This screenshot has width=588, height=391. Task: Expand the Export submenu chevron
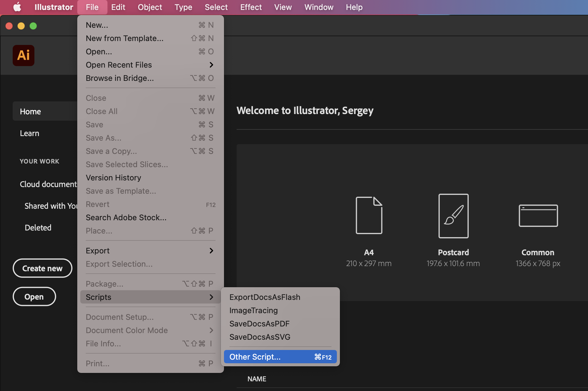[211, 251]
